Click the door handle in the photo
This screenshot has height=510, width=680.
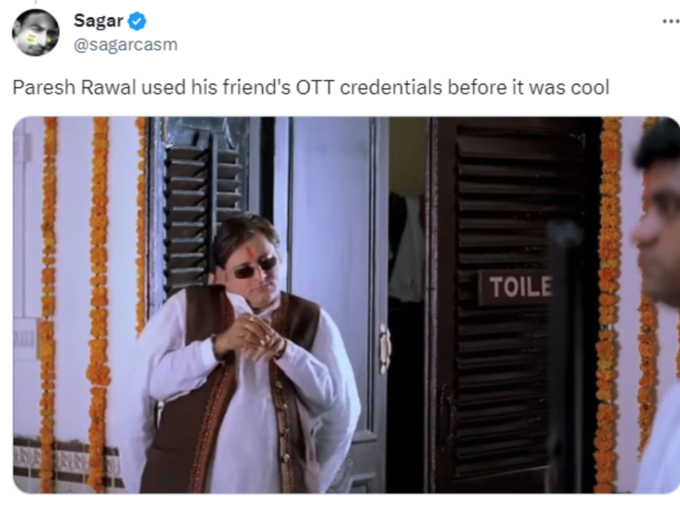[x=385, y=348]
